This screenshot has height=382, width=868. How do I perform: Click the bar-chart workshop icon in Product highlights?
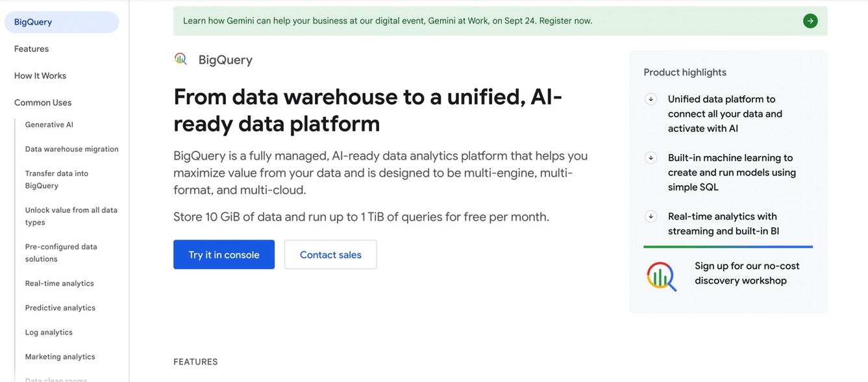click(x=660, y=275)
